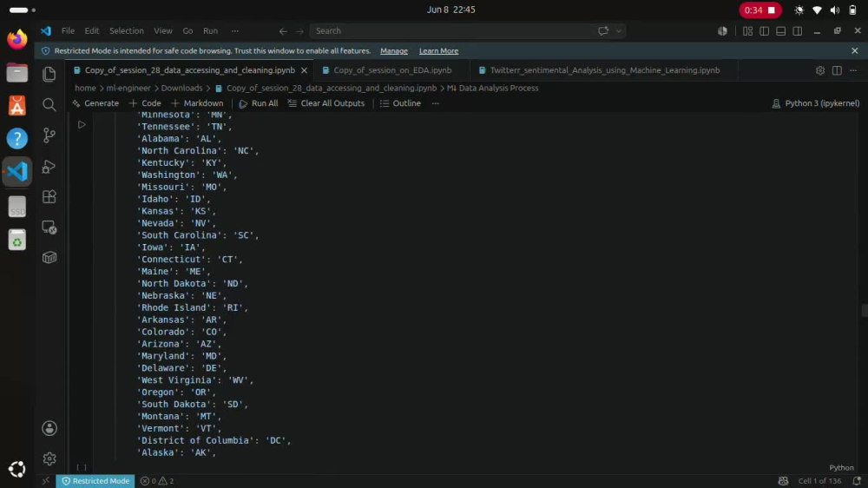Open the Go menu
868x488 pixels.
coord(187,31)
